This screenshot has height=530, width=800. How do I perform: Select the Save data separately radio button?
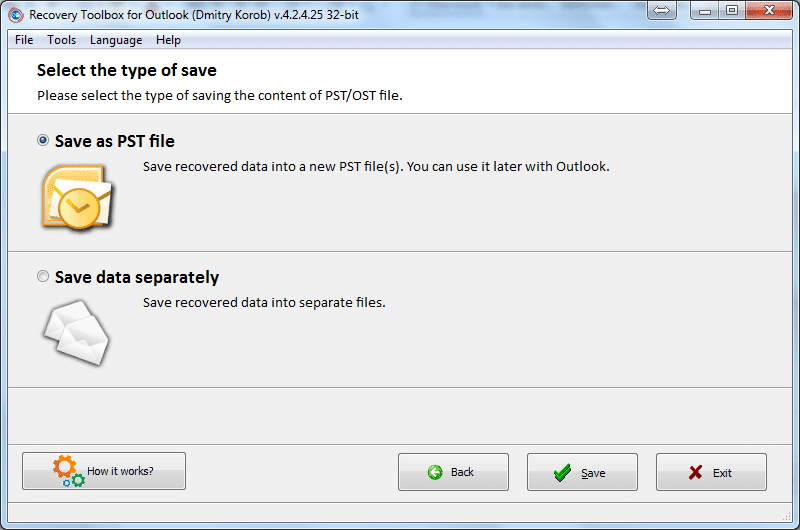pyautogui.click(x=43, y=277)
